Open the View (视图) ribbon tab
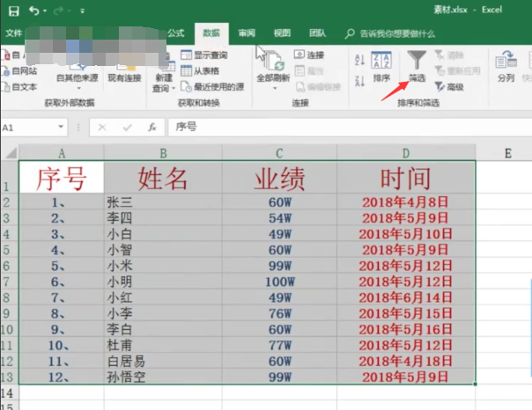 click(281, 33)
